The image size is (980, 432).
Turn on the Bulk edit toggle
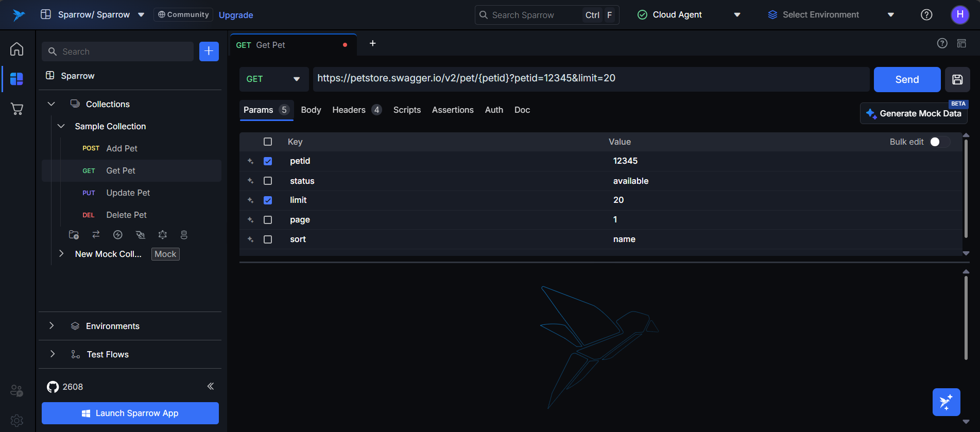coord(939,142)
